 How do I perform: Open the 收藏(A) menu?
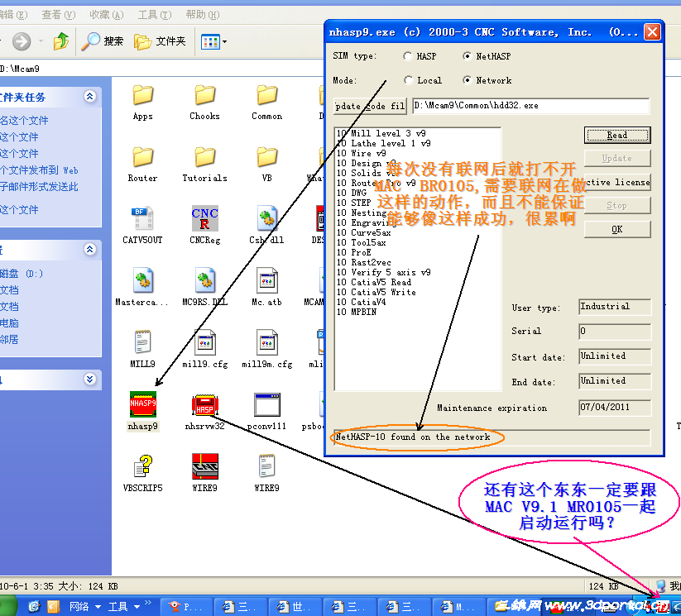click(x=107, y=15)
